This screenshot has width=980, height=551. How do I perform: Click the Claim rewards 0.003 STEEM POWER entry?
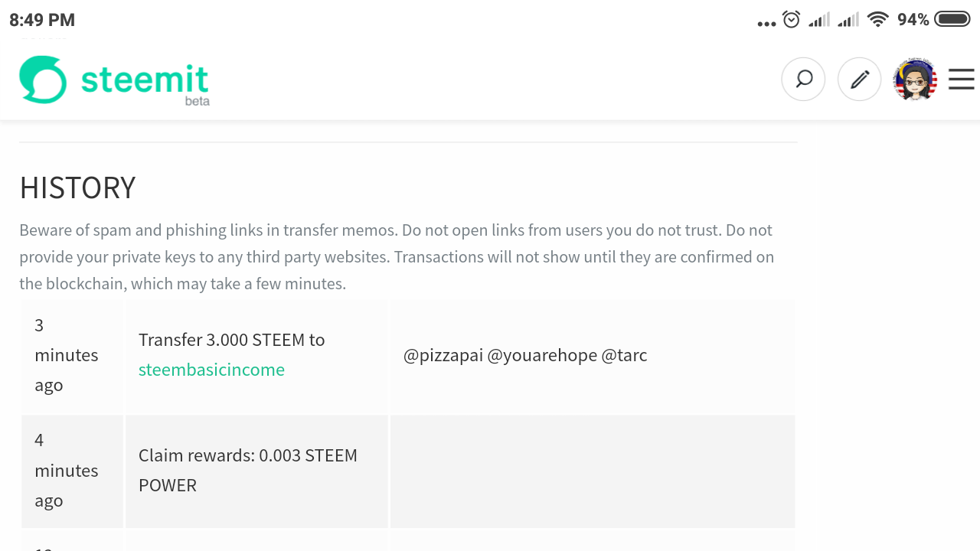(x=247, y=470)
